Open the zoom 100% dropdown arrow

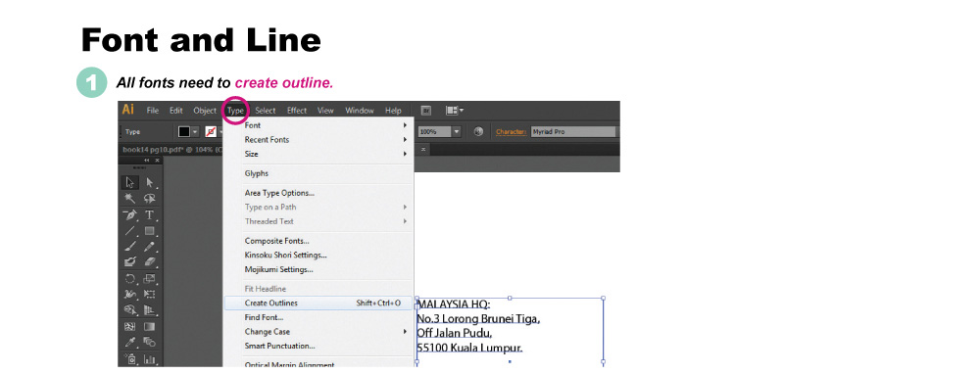[x=457, y=132]
